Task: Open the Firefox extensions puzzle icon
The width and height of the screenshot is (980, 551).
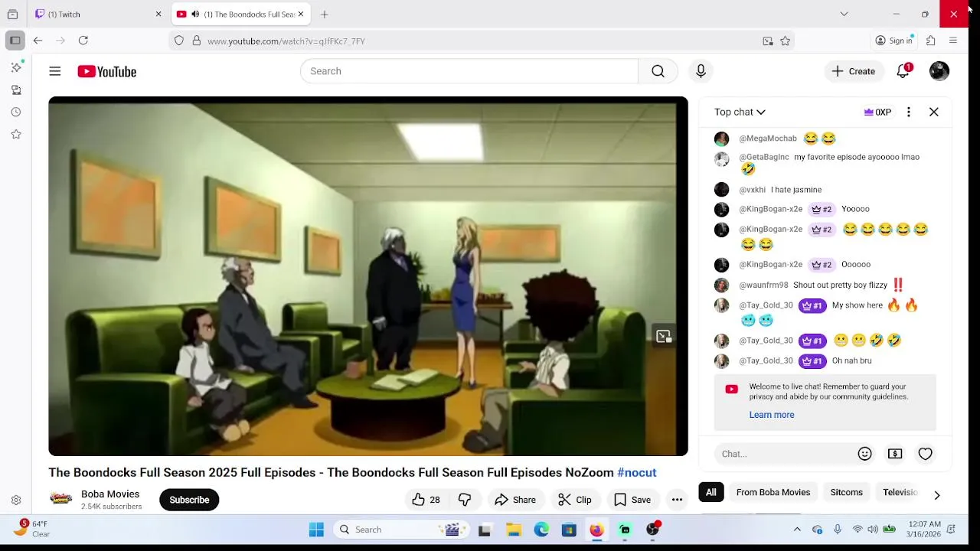Action: point(931,41)
